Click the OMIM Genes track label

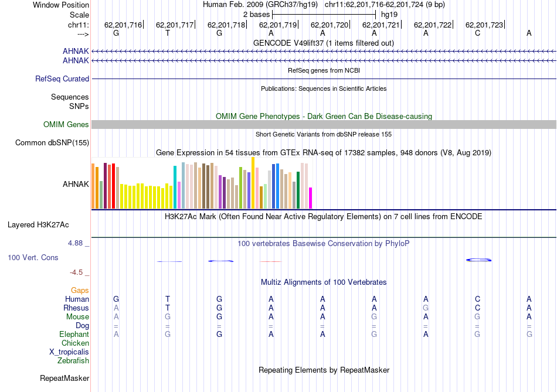click(x=66, y=124)
